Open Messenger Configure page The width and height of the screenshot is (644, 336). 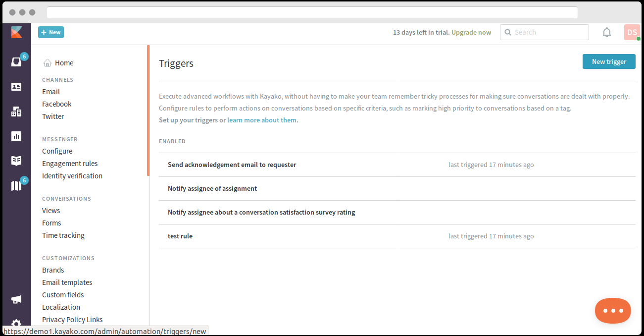coord(57,151)
